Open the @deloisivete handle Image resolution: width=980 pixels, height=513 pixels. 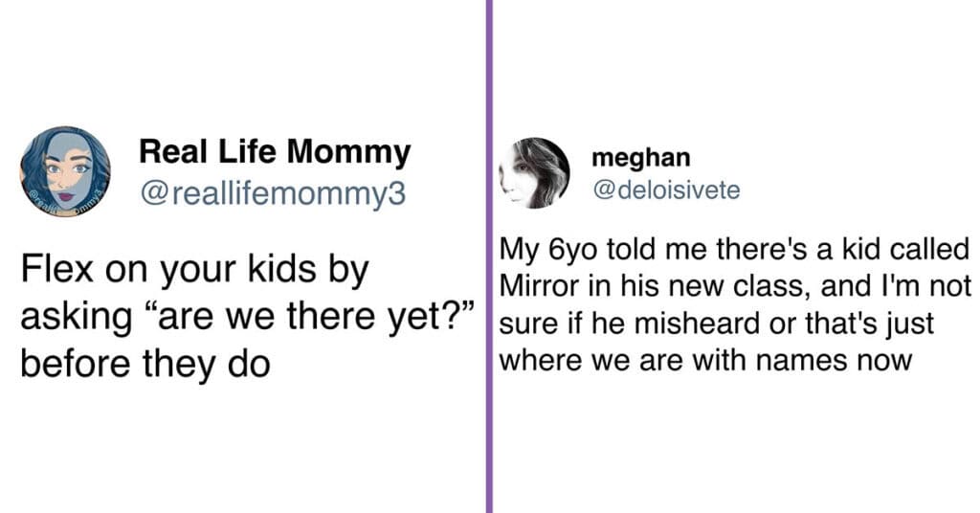tap(666, 190)
